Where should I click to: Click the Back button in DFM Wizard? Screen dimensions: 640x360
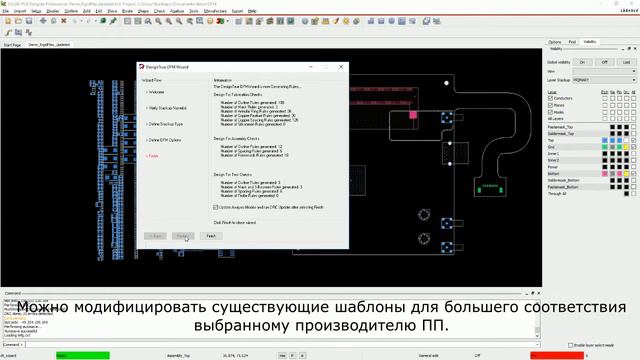155,236
